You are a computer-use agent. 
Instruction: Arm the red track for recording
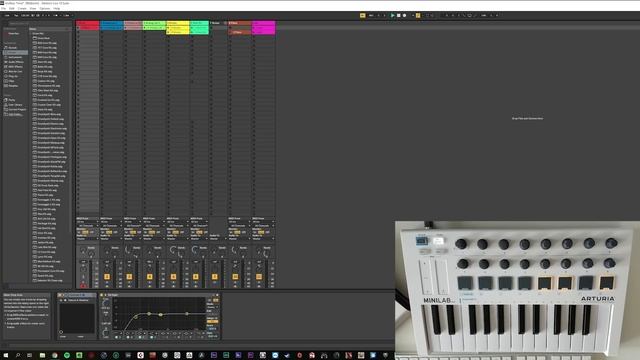click(x=83, y=285)
